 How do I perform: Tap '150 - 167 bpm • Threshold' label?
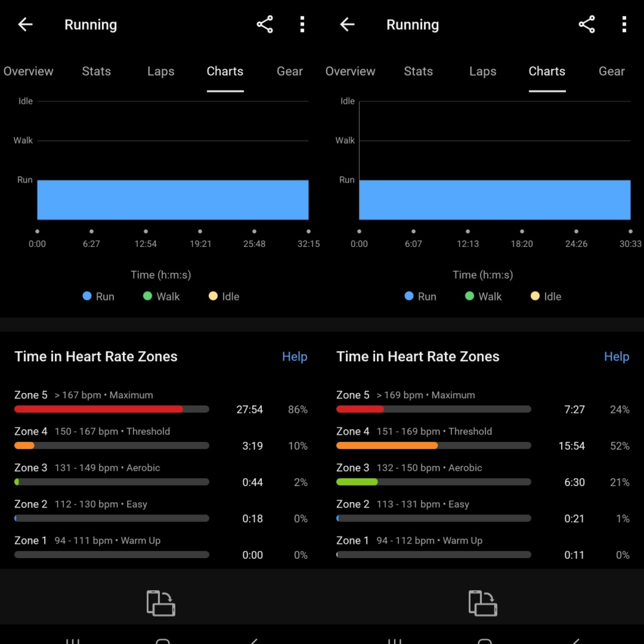pos(112,432)
